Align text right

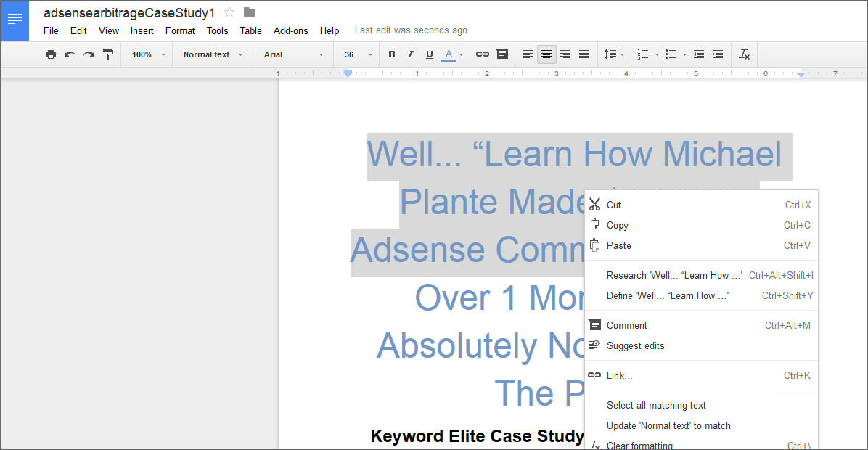tap(565, 54)
